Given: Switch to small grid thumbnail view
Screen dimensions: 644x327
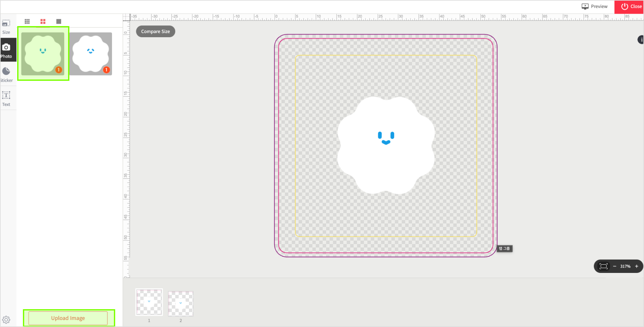Looking at the screenshot, I should (x=27, y=21).
